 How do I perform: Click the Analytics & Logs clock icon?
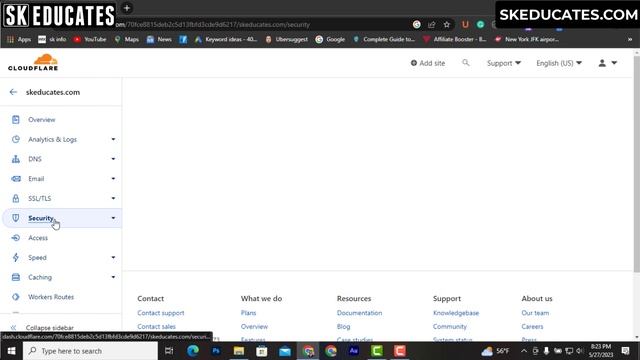point(16,139)
